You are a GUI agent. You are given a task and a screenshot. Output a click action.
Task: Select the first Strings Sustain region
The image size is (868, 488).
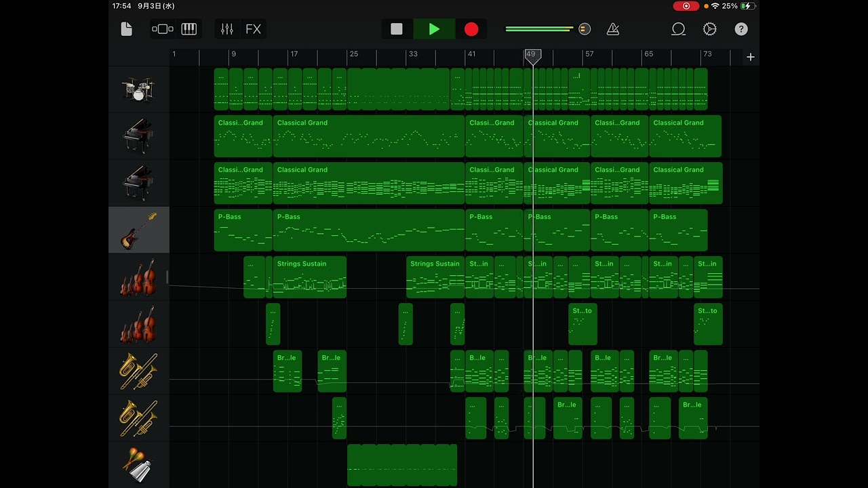point(309,278)
